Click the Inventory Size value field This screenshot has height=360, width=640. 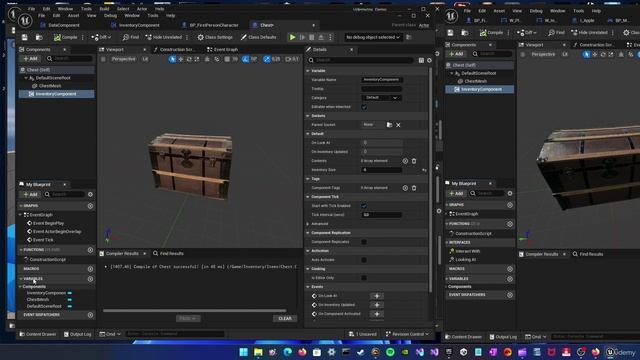[382, 170]
